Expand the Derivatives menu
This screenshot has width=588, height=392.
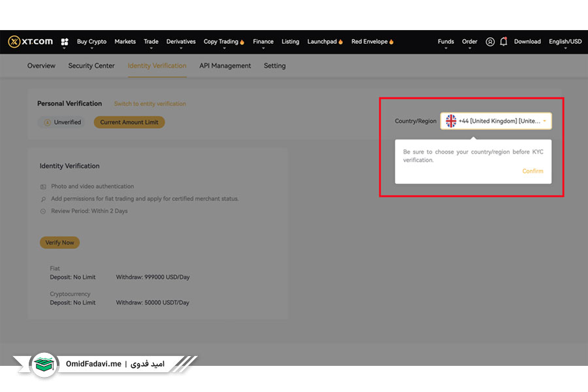click(x=181, y=42)
